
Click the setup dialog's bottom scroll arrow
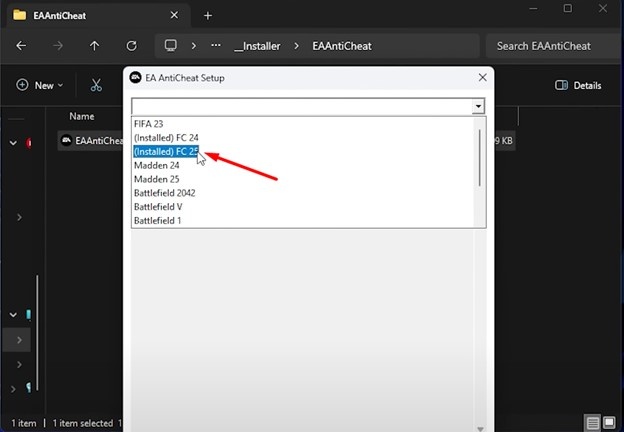pos(480,428)
